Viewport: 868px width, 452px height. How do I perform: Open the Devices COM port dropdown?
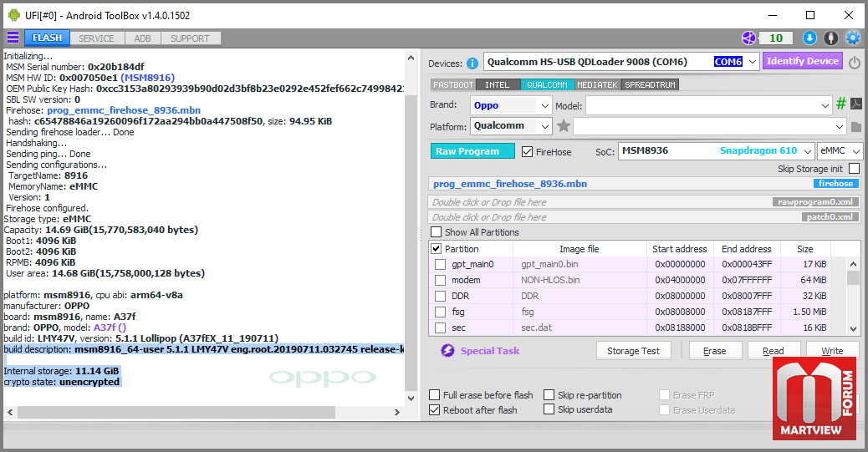point(752,62)
